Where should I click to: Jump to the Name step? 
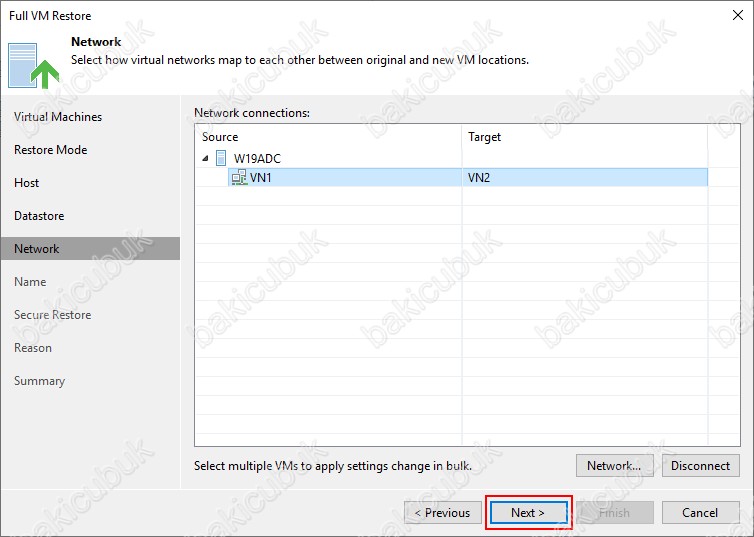coord(30,282)
